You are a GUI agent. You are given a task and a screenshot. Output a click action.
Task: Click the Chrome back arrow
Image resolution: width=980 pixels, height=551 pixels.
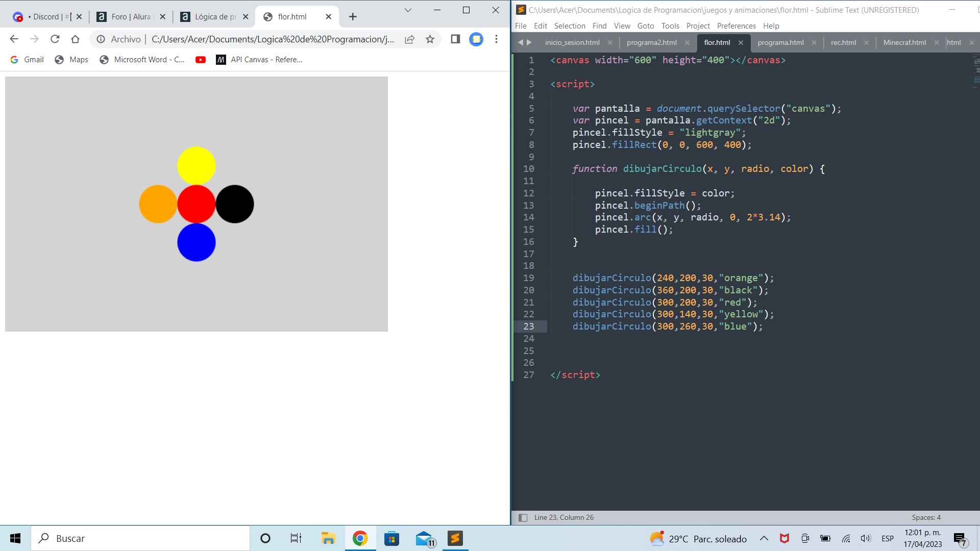pyautogui.click(x=14, y=39)
